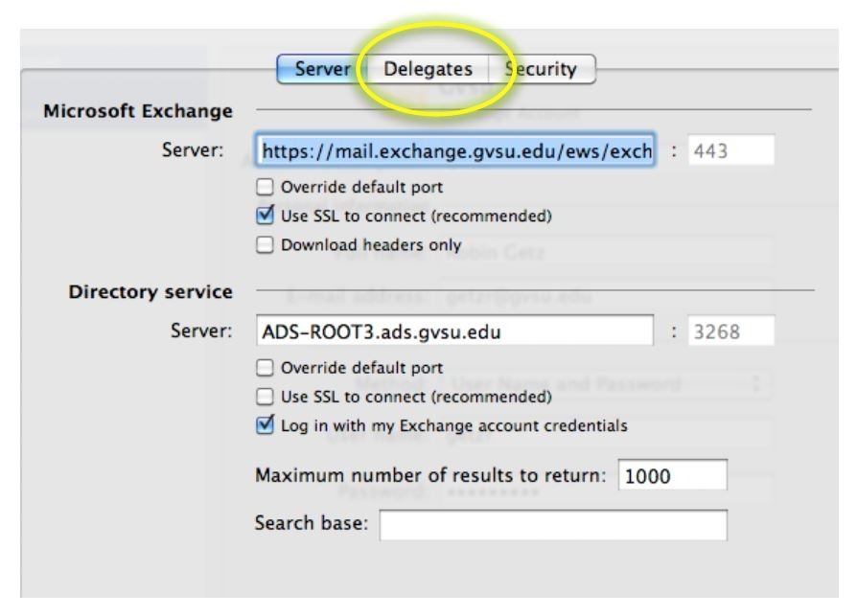Check Override default port under Directory service
Viewport: 857px width, 616px height.
coord(265,367)
